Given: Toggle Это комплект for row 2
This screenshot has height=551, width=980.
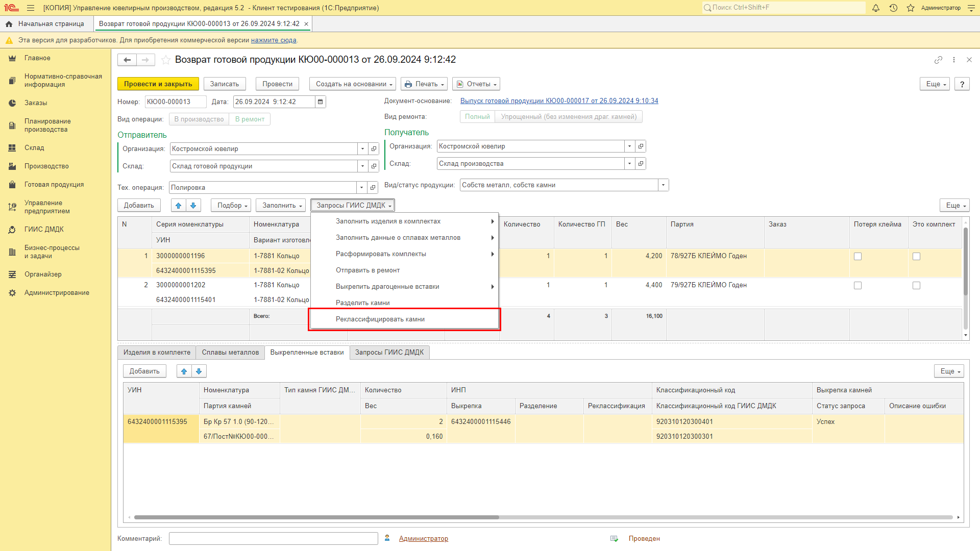Looking at the screenshot, I should tap(916, 286).
